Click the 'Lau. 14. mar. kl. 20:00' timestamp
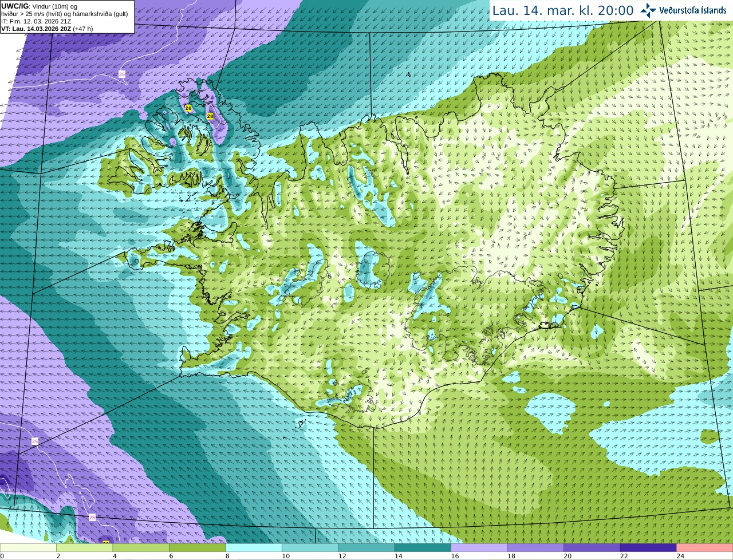The image size is (733, 560). point(563,10)
